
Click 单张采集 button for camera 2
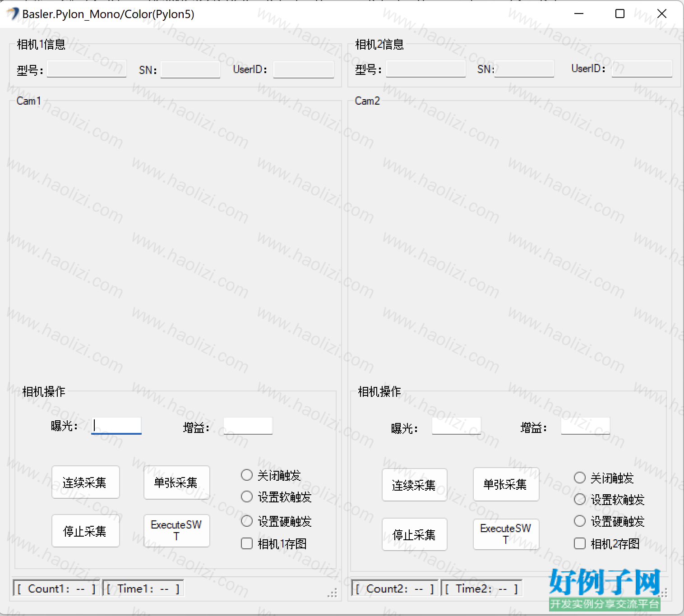[x=506, y=484]
